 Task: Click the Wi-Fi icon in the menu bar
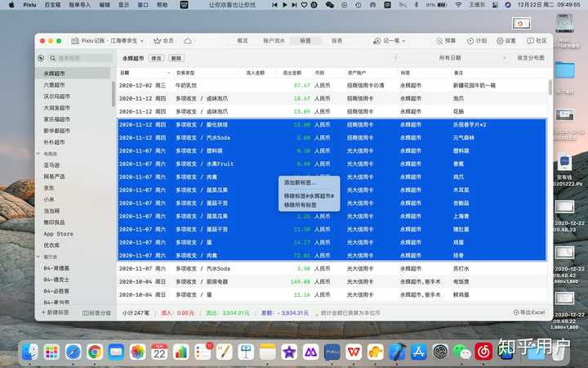458,5
